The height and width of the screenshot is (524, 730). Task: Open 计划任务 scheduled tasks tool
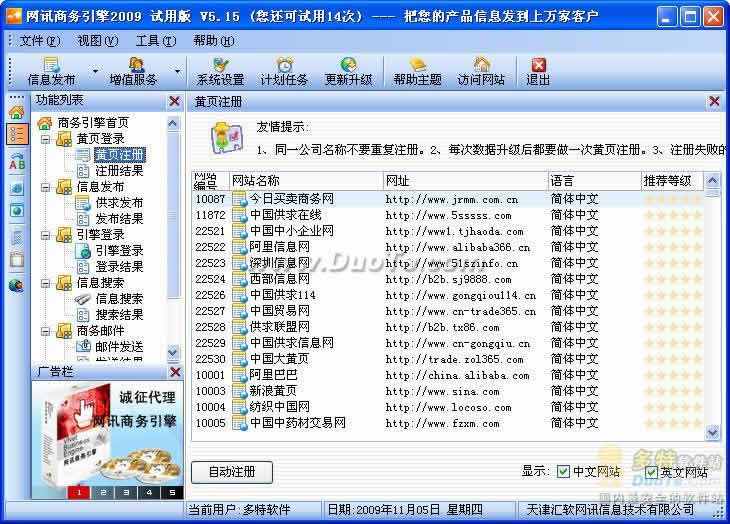(x=284, y=72)
